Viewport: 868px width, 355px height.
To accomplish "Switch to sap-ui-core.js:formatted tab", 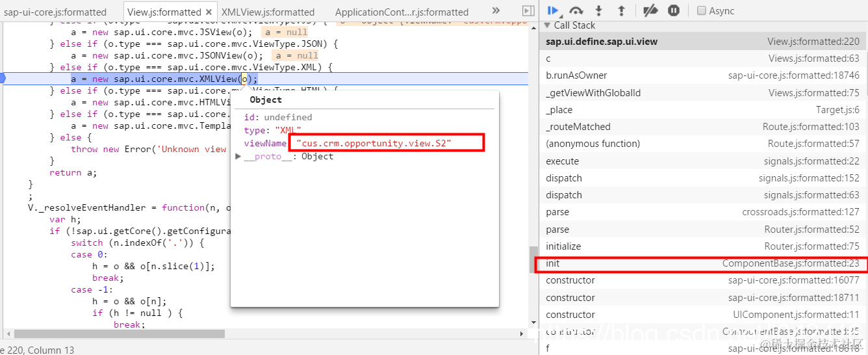I will (55, 12).
